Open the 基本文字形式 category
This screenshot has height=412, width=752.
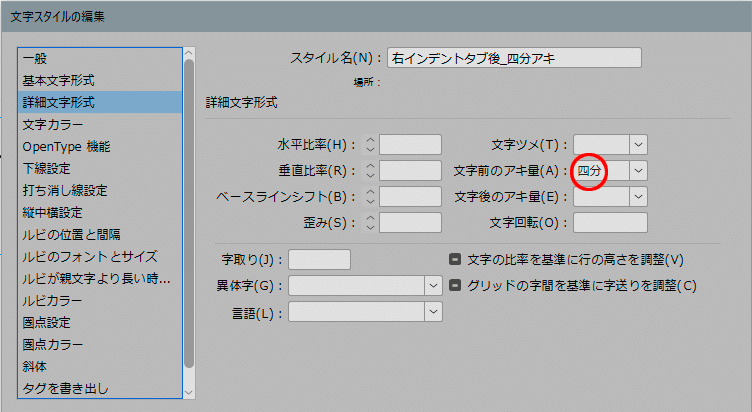tap(100, 81)
